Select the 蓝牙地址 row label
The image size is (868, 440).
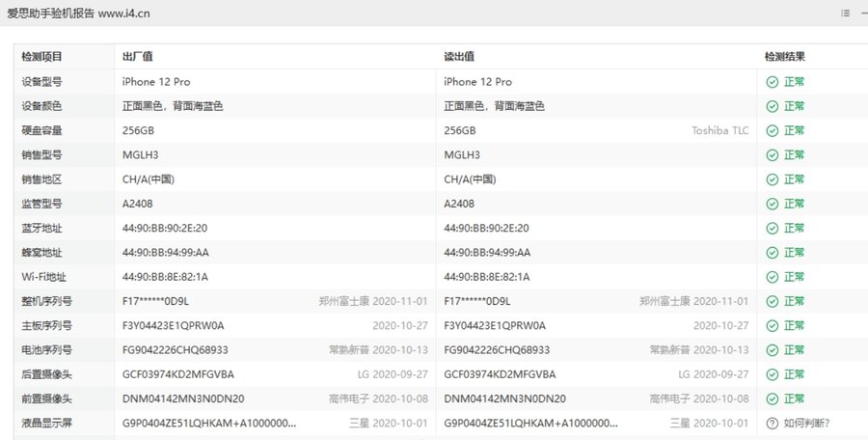41,229
